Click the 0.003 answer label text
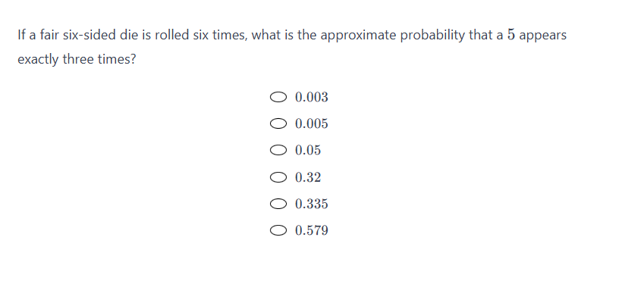 [x=312, y=97]
